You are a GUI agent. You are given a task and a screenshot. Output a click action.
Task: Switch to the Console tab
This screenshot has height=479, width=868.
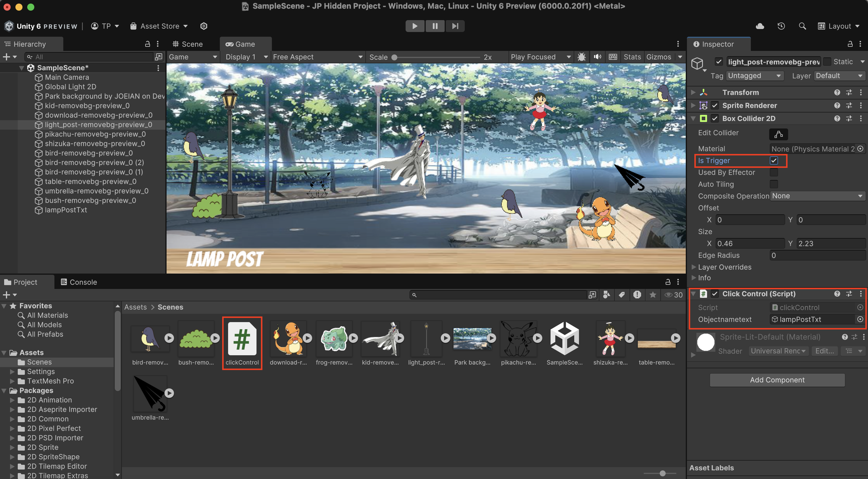pos(79,282)
